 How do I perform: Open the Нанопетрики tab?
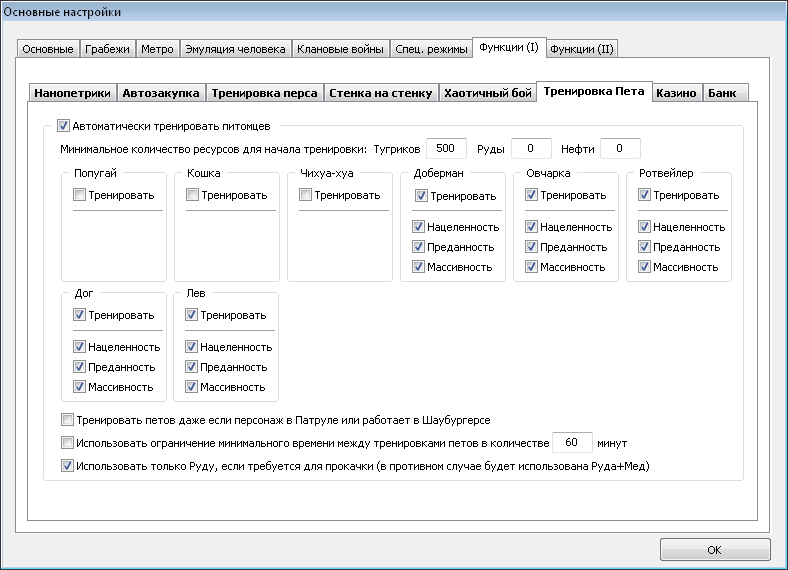[x=72, y=93]
